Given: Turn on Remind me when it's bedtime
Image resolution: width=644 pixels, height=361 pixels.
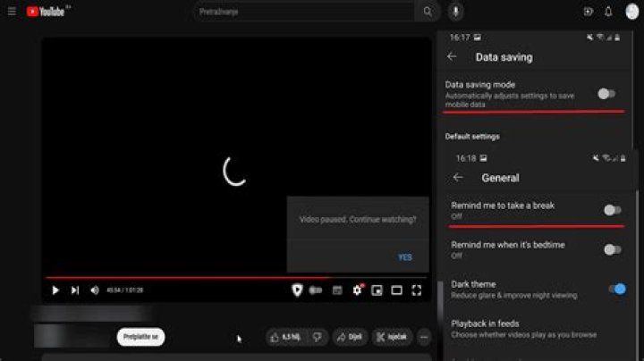Looking at the screenshot, I should tap(612, 249).
